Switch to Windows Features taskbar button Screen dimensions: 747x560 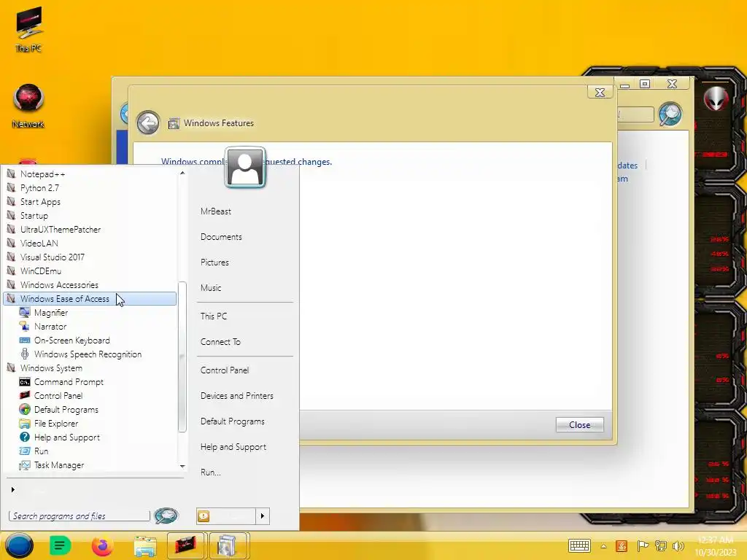(228, 545)
